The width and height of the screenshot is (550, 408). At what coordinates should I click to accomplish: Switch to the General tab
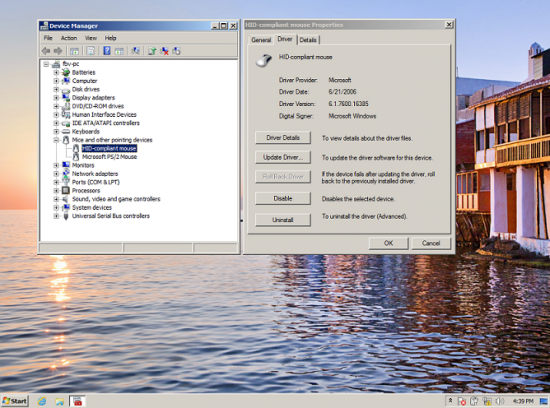coord(261,40)
